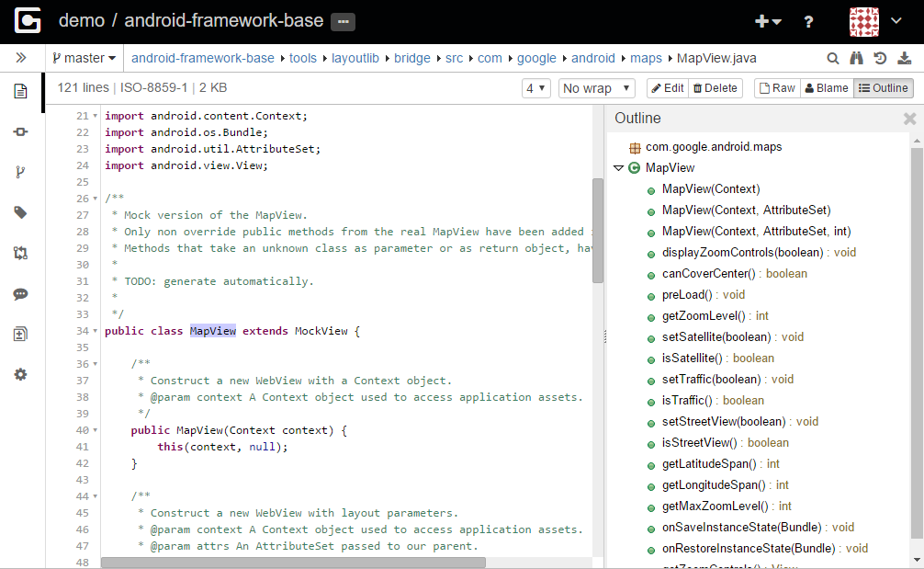This screenshot has width=924, height=569.
Task: Click the binoculars symbol search icon
Action: click(x=856, y=59)
